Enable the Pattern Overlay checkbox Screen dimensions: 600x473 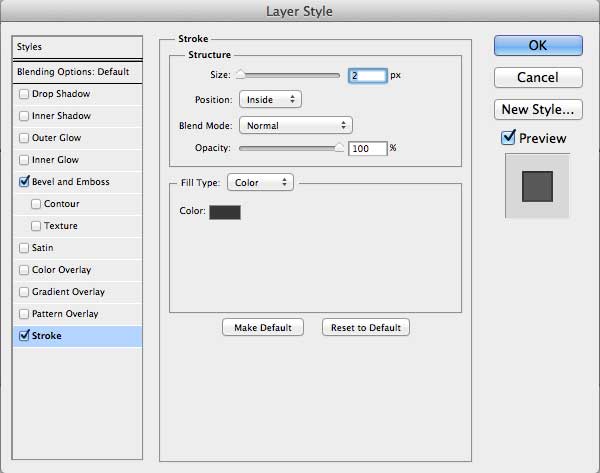[x=24, y=314]
